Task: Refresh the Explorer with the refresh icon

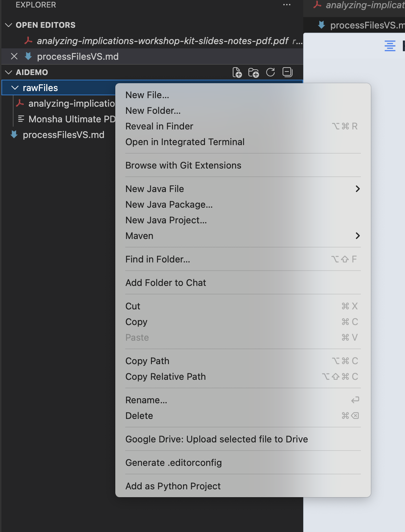Action: (270, 72)
